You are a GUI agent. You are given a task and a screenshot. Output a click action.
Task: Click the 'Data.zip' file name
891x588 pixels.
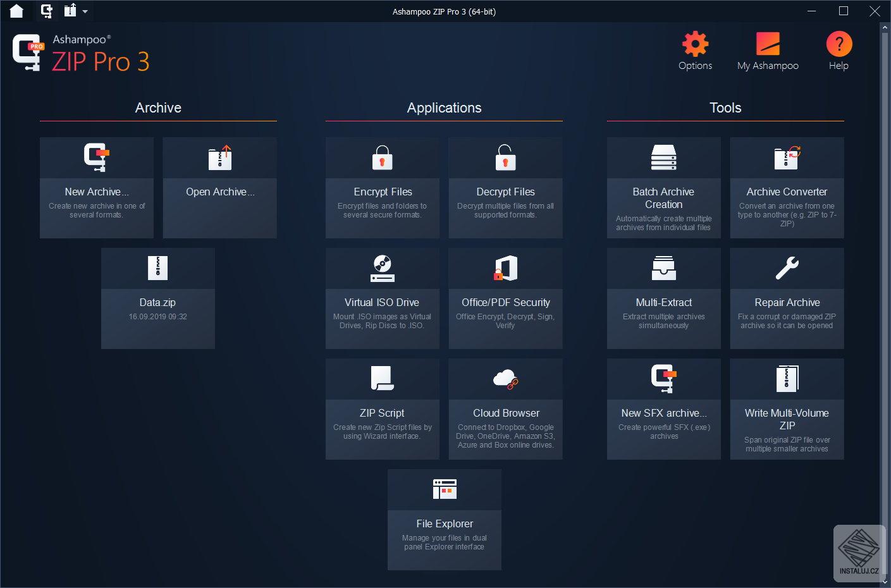click(x=157, y=302)
